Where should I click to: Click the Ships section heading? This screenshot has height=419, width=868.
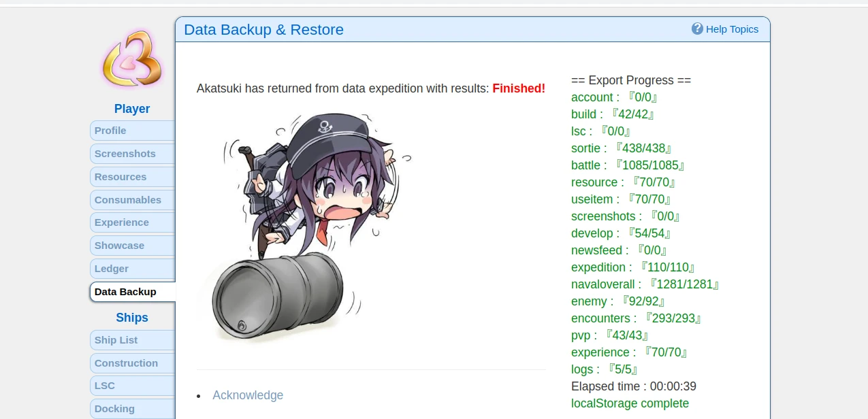132,318
